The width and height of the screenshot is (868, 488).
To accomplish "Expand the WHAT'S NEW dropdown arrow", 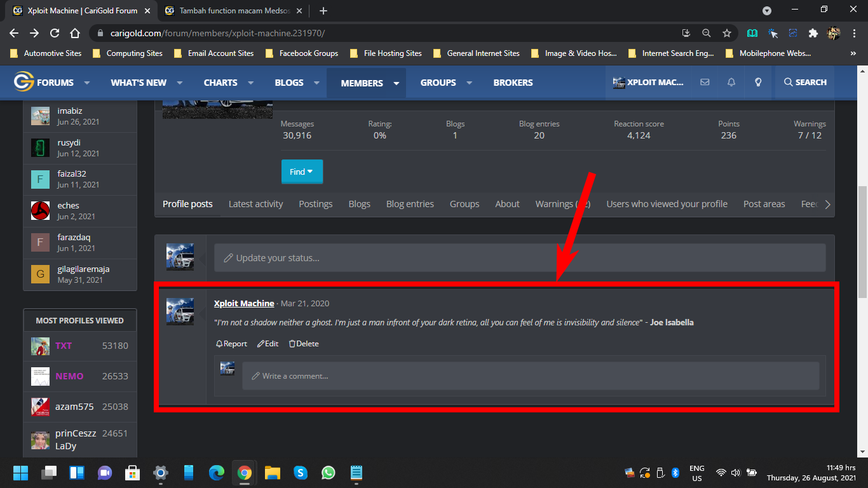I will (180, 83).
